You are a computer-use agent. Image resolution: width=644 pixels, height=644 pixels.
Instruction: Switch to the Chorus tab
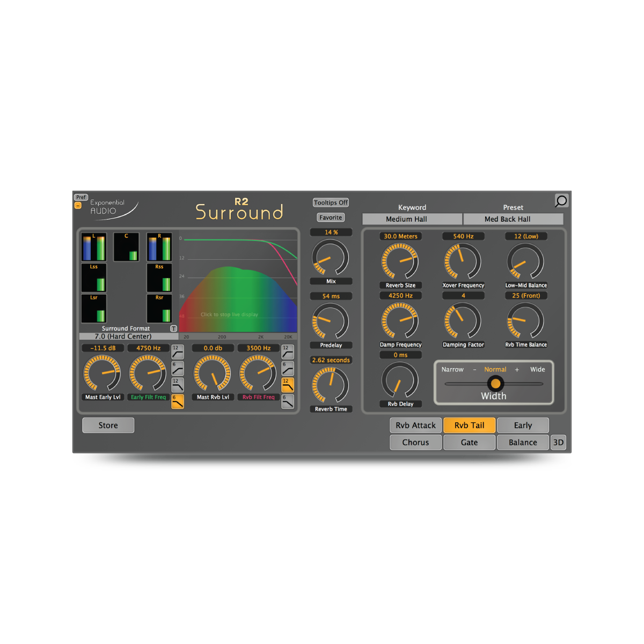[415, 442]
